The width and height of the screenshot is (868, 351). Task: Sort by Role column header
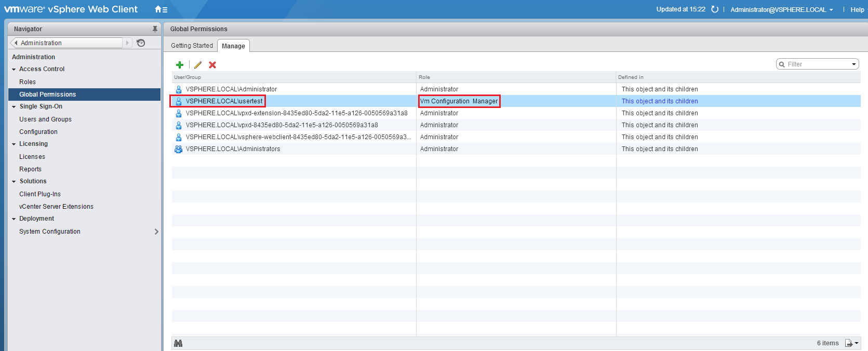point(516,77)
